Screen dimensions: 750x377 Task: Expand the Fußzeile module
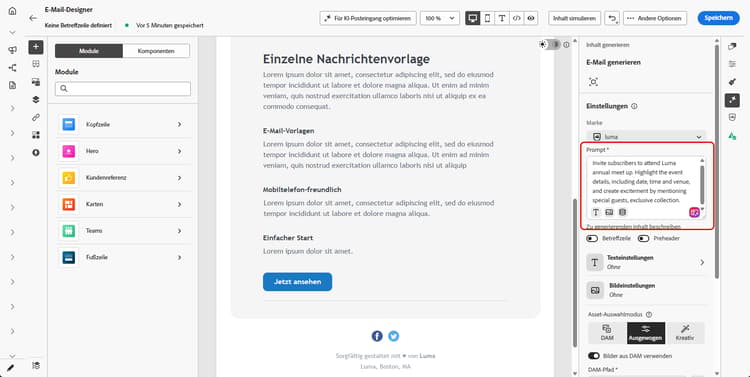point(123,257)
